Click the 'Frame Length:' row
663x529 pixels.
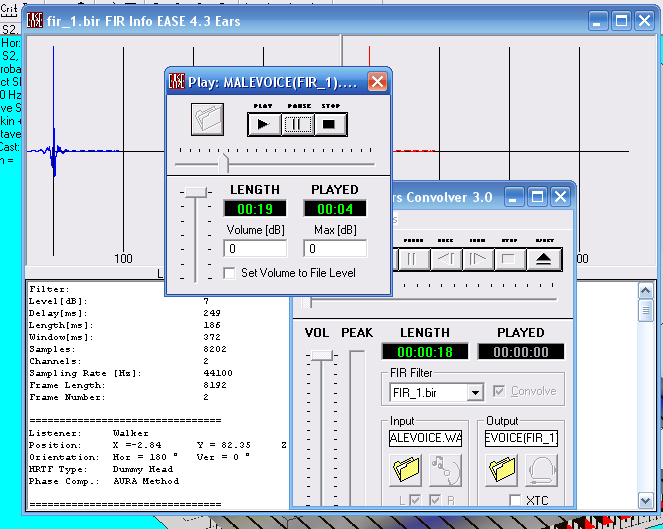point(128,385)
